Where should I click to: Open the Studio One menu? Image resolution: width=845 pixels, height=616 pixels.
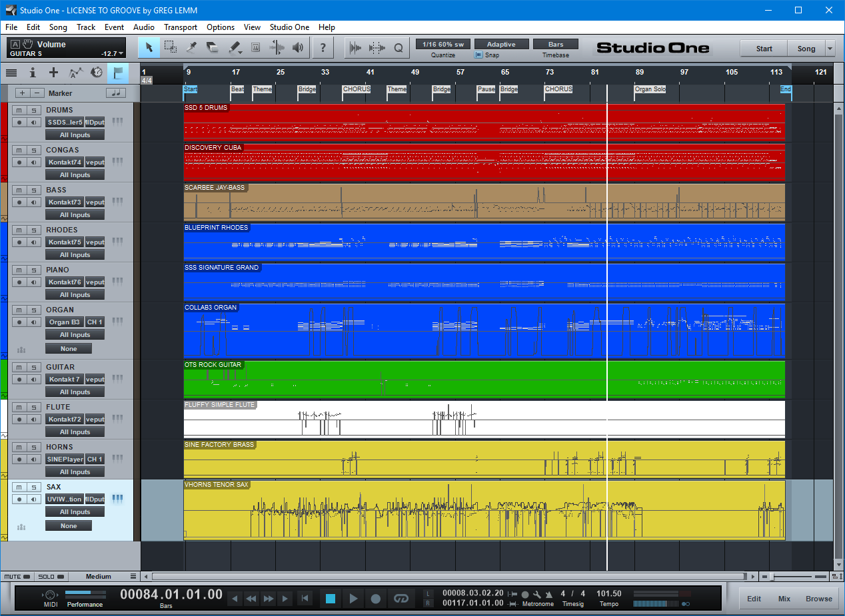pos(289,27)
